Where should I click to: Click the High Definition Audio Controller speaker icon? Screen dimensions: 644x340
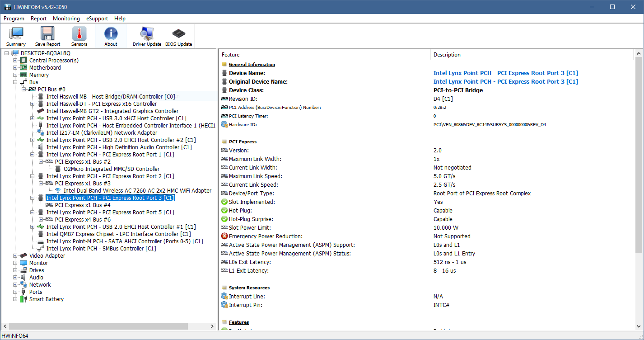point(41,147)
